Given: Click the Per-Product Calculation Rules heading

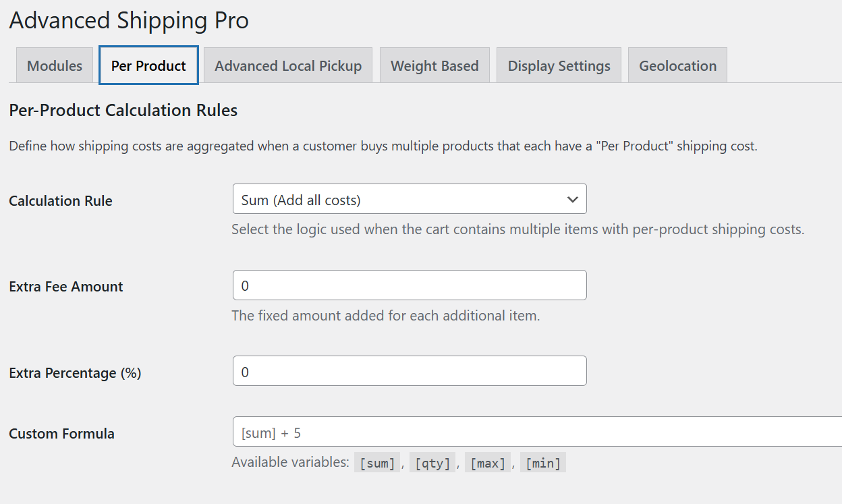Looking at the screenshot, I should pos(123,110).
